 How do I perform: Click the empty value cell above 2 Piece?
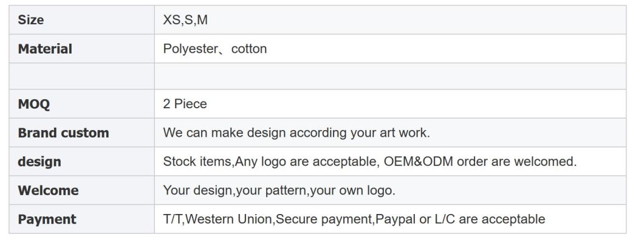[x=390, y=76]
